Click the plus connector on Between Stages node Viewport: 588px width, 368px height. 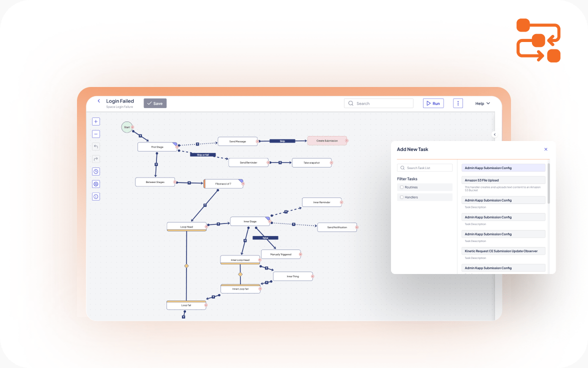click(175, 182)
